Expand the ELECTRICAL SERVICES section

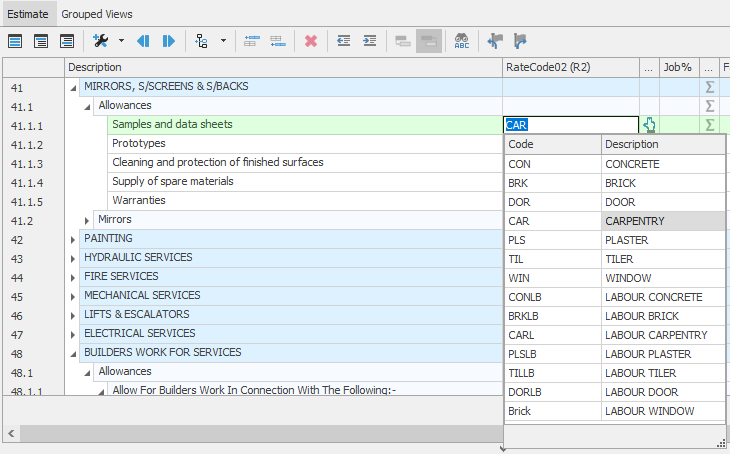click(73, 335)
